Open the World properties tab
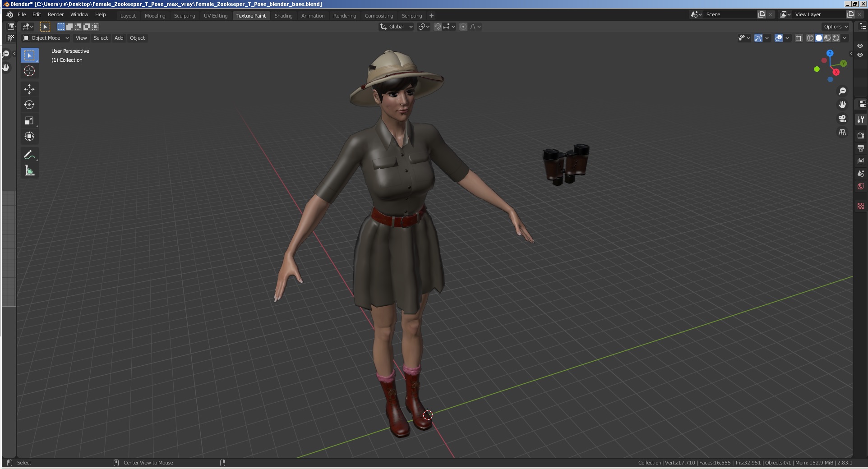 coord(861,186)
